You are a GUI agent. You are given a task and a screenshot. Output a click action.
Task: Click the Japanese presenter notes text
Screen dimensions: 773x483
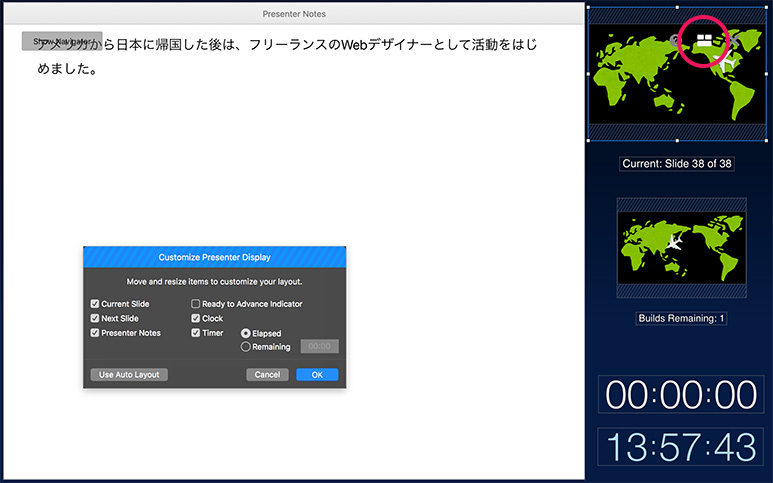[287, 57]
